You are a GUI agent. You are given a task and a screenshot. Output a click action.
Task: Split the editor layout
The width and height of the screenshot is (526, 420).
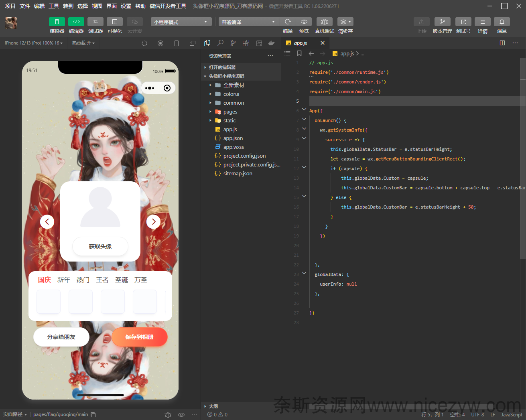[x=502, y=43]
